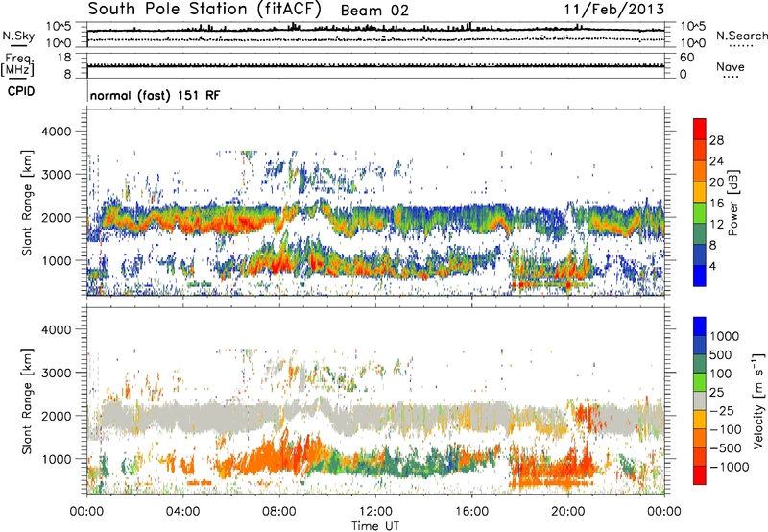Select the 12:00 time tick label

(375, 512)
